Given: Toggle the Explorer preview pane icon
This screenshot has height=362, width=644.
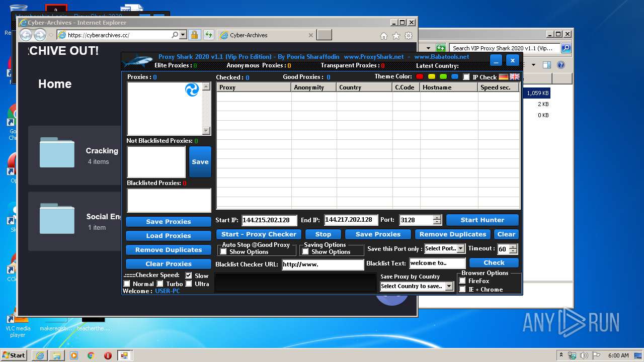Looking at the screenshot, I should click(x=547, y=65).
